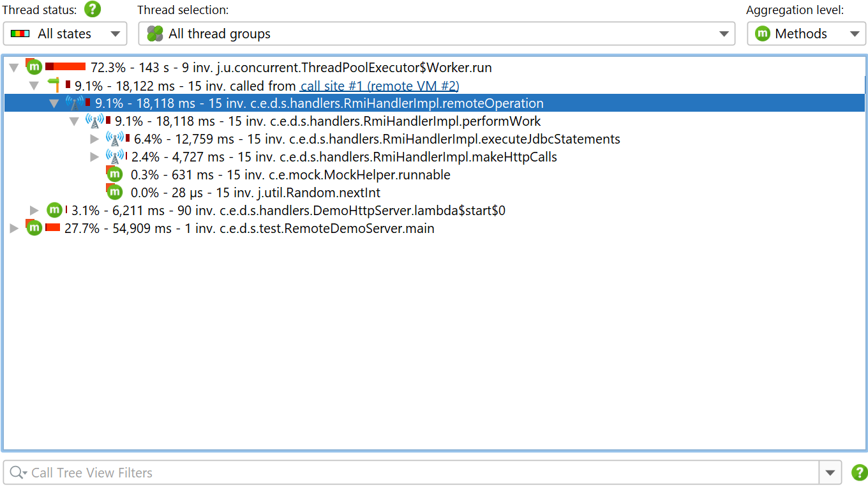Click method icon of Random.nextInt
The width and height of the screenshot is (868, 487).
(x=114, y=192)
